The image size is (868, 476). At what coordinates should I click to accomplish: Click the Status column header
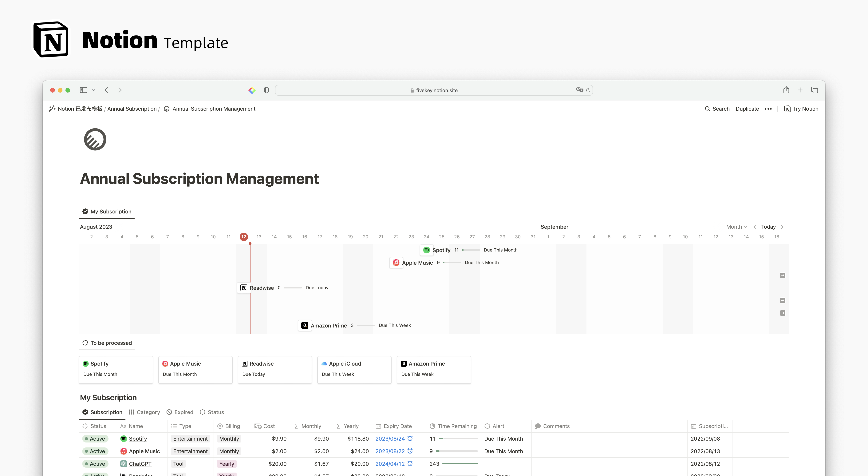[x=98, y=426]
